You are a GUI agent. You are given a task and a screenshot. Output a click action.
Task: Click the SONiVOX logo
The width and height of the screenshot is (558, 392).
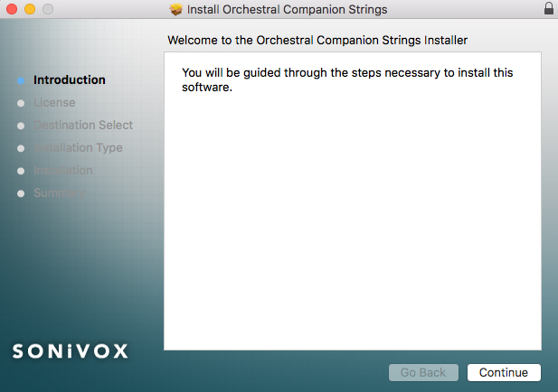pos(71,351)
